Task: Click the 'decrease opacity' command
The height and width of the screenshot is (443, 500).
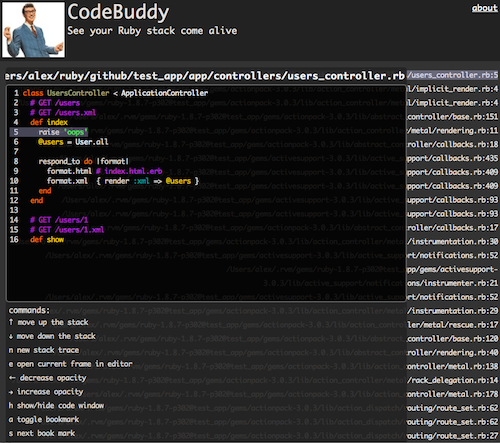Action: tap(48, 378)
